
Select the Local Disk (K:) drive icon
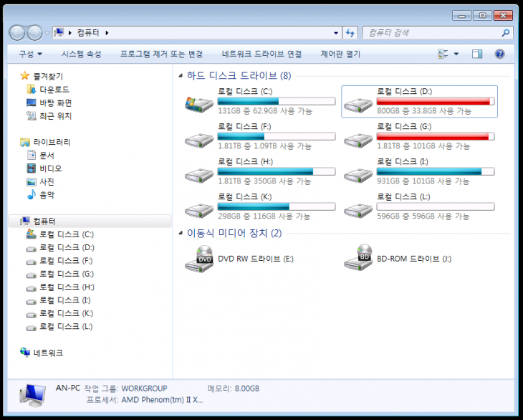(x=198, y=210)
